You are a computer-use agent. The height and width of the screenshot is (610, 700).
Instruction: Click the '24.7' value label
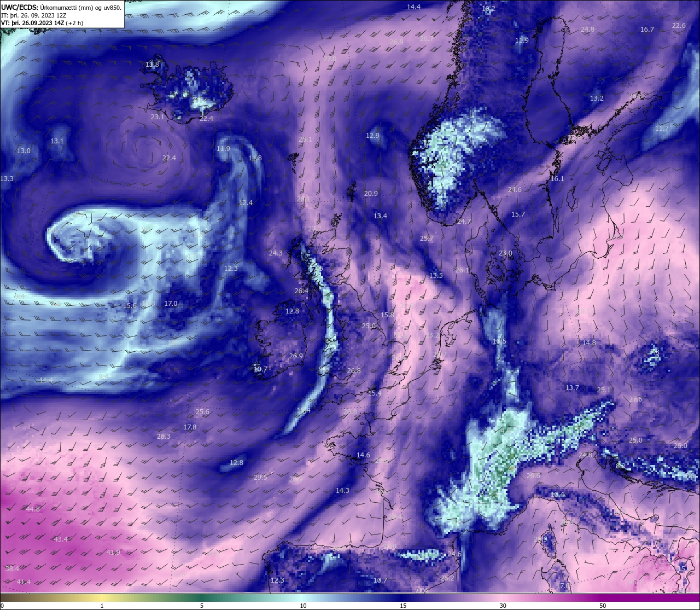tap(464, 222)
